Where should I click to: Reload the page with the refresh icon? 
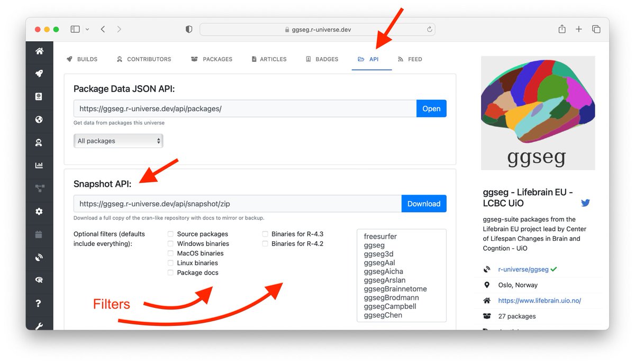[430, 30]
